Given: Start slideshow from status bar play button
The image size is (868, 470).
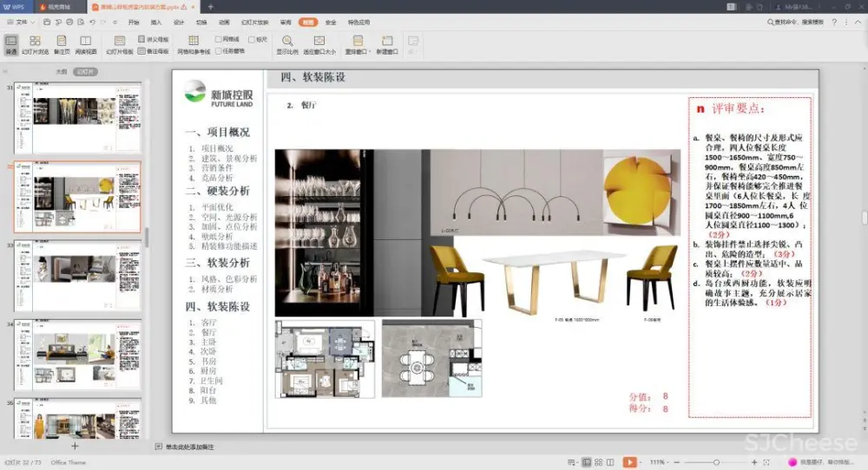Looking at the screenshot, I should 629,462.
